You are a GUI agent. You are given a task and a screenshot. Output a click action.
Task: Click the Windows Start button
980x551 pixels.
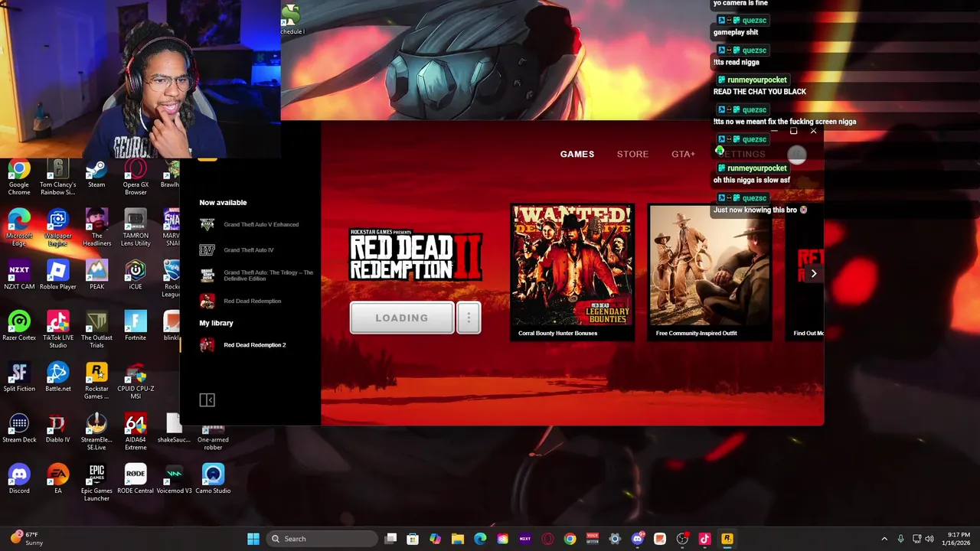253,539
